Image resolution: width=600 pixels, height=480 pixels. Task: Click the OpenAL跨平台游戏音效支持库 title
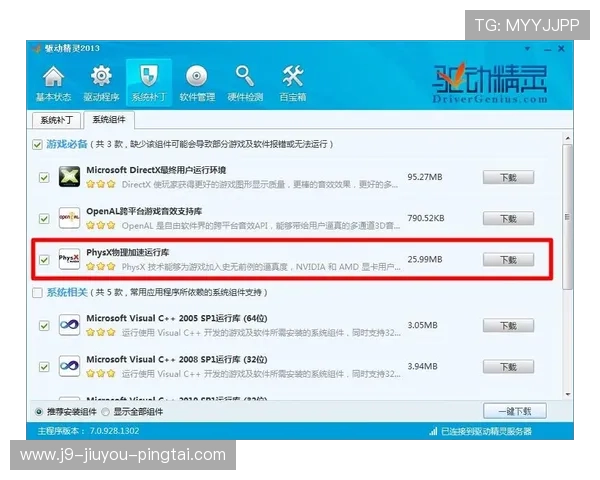(x=144, y=211)
